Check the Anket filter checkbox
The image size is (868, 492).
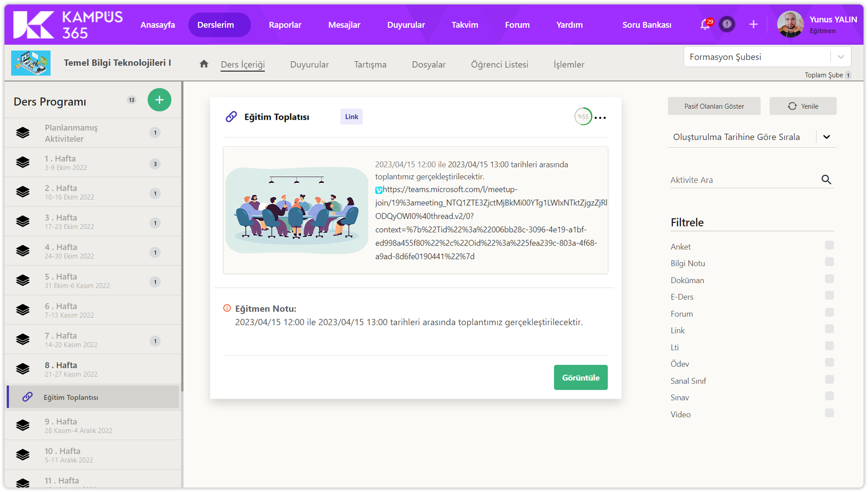coord(829,245)
